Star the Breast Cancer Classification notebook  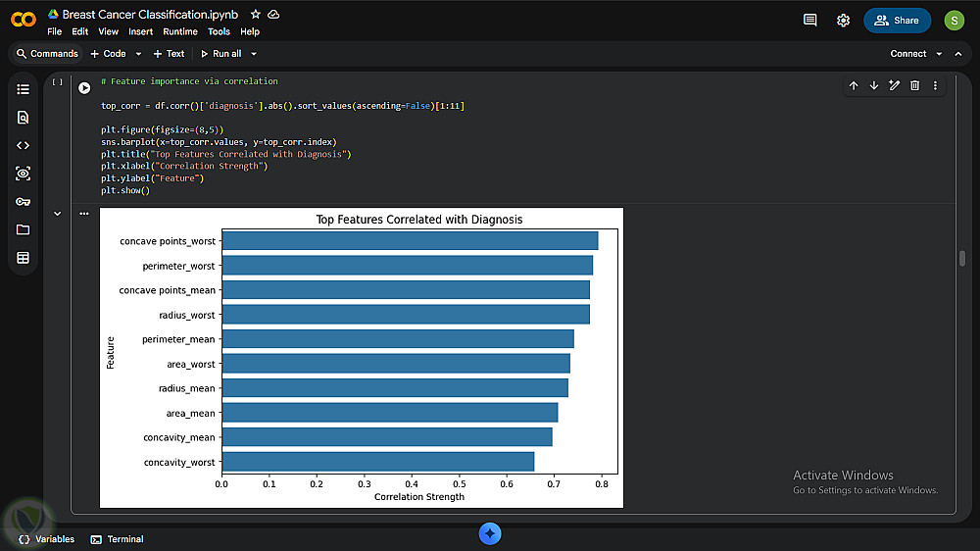(256, 15)
